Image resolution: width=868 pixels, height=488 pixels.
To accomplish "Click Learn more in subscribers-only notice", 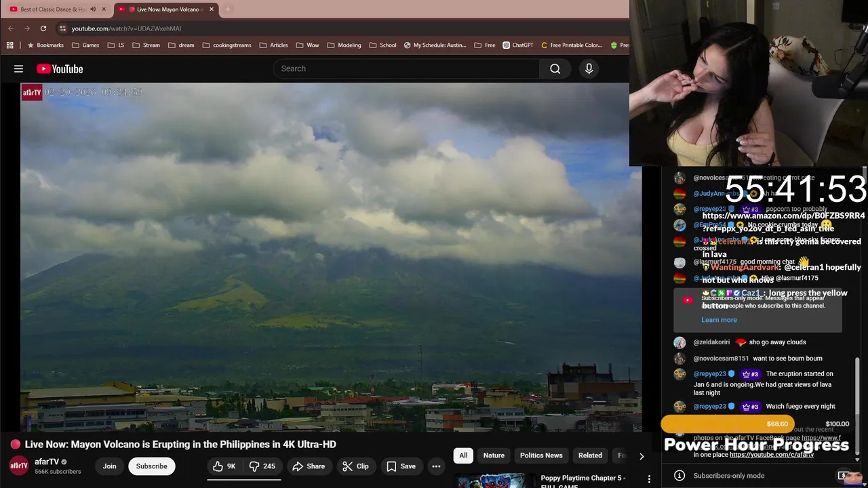I will coord(719,320).
